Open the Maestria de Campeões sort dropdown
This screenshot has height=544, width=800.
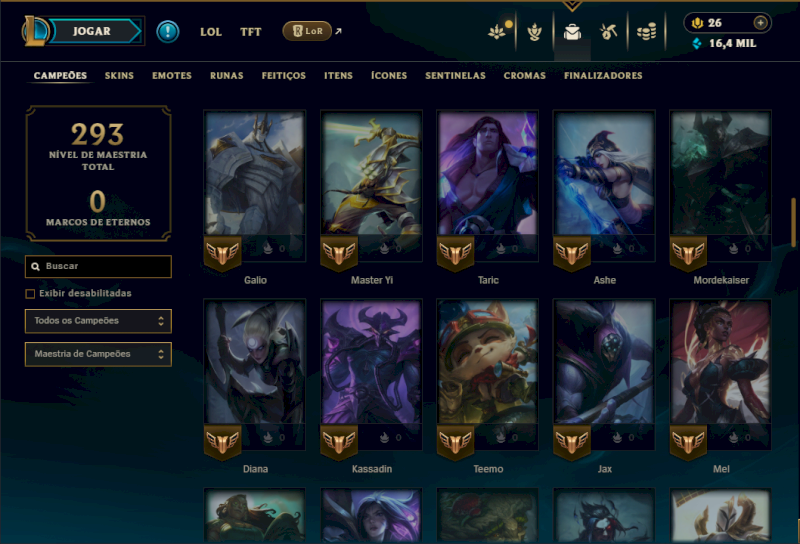click(98, 354)
